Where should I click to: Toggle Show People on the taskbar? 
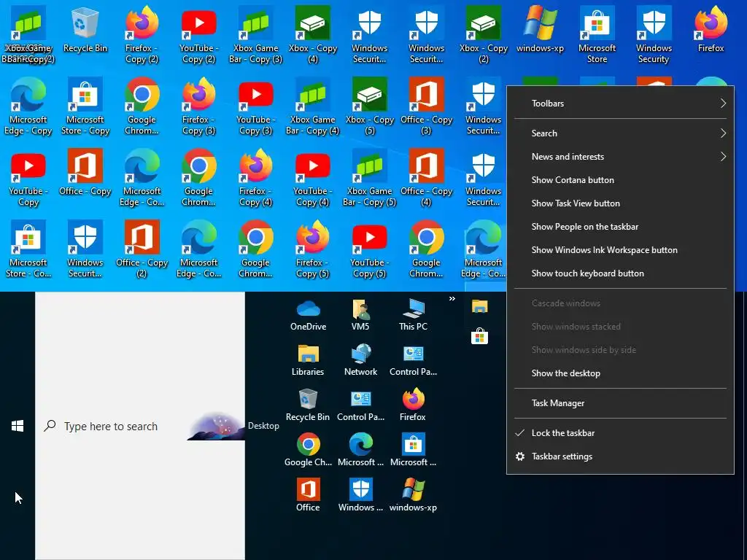coord(620,227)
